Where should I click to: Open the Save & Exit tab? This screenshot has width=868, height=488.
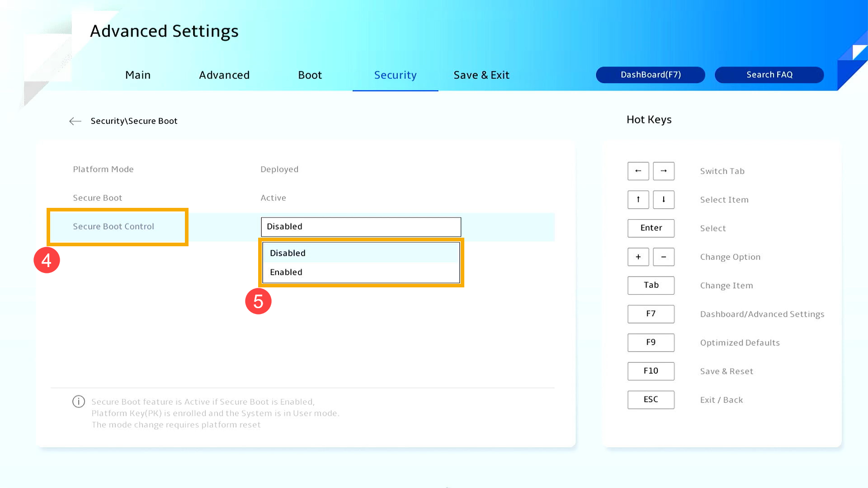[x=481, y=75]
